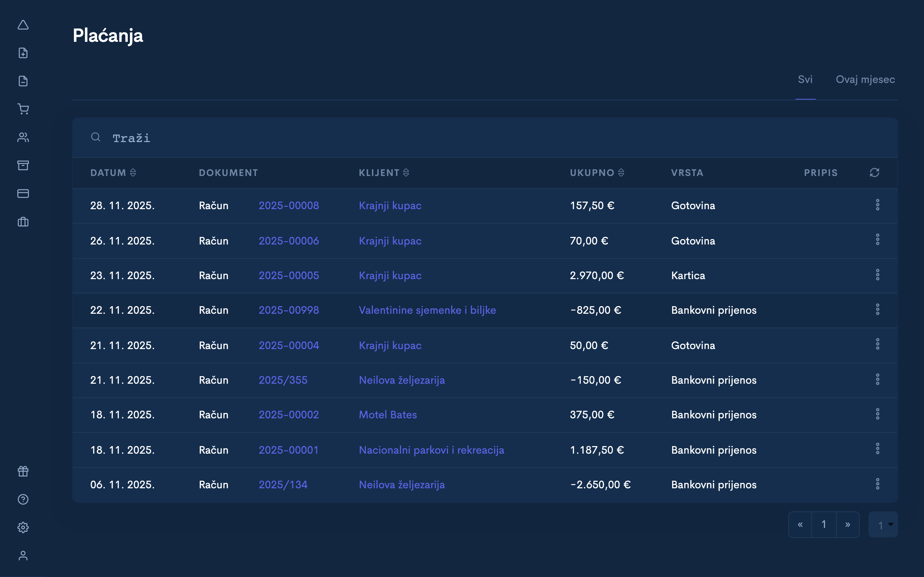Select the archive box icon in sidebar
Viewport: 924px width, 577px height.
point(23,165)
